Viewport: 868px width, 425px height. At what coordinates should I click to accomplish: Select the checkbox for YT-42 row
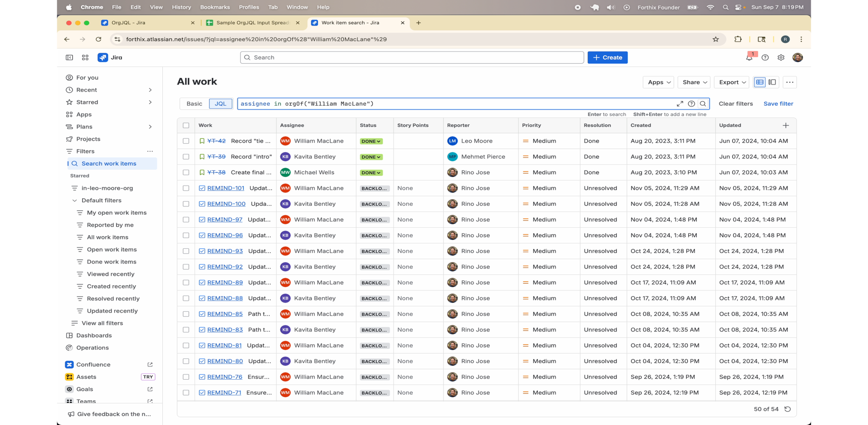tap(186, 141)
